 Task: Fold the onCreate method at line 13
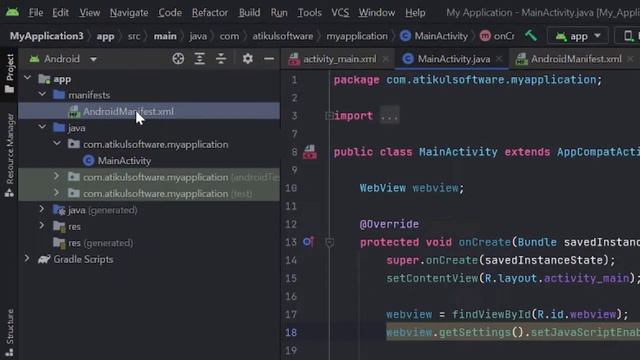click(x=329, y=243)
